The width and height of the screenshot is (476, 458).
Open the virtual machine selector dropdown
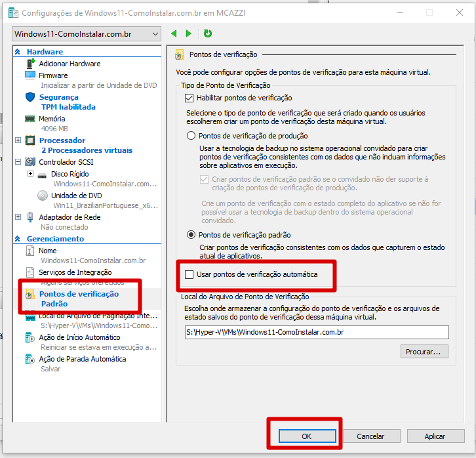coord(87,33)
